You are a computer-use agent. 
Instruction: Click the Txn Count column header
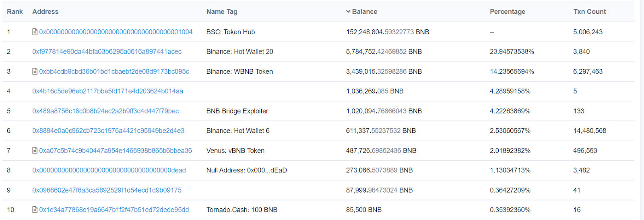point(590,12)
